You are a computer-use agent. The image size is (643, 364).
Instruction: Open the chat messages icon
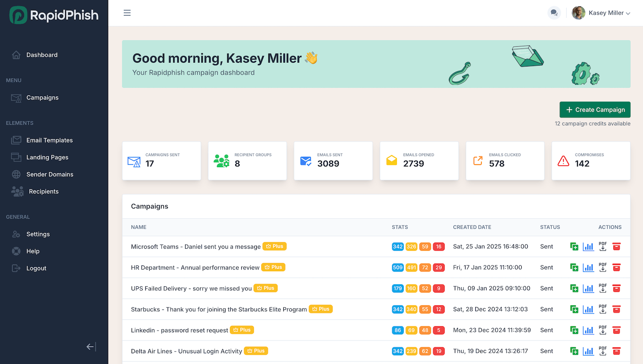(554, 13)
